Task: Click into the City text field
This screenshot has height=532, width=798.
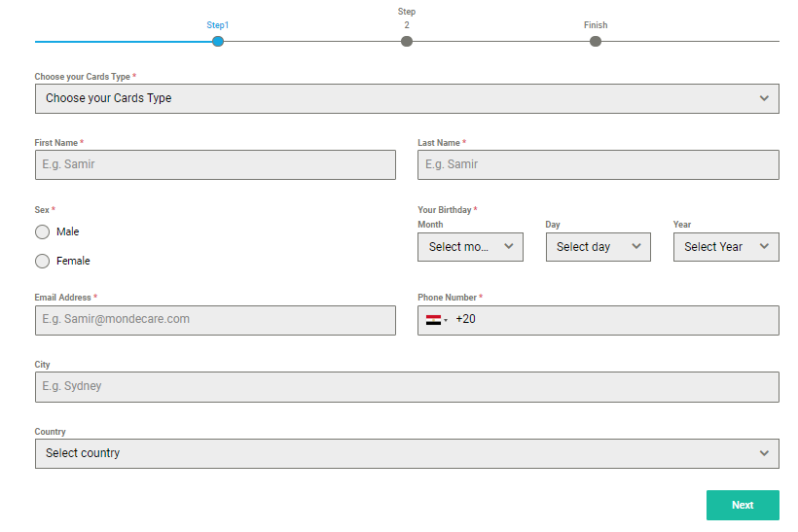Action: tap(407, 387)
